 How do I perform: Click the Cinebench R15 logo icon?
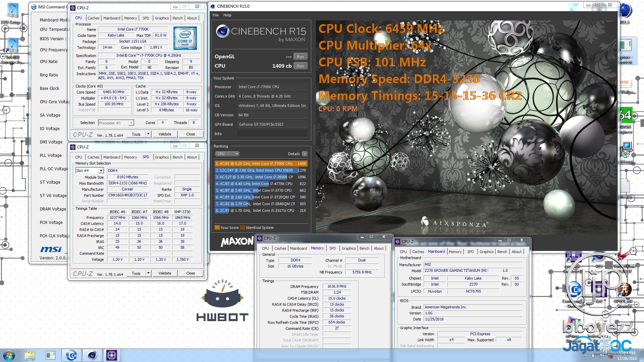tap(222, 32)
